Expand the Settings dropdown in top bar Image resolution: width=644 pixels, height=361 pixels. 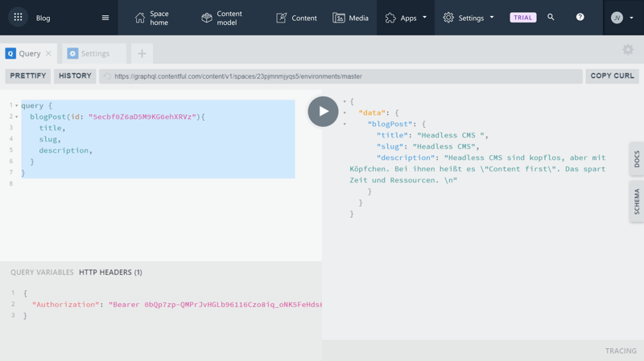469,18
